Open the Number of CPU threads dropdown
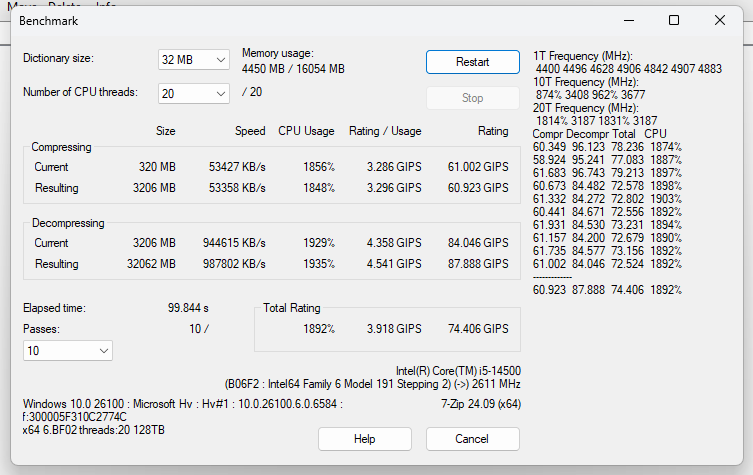 194,93
